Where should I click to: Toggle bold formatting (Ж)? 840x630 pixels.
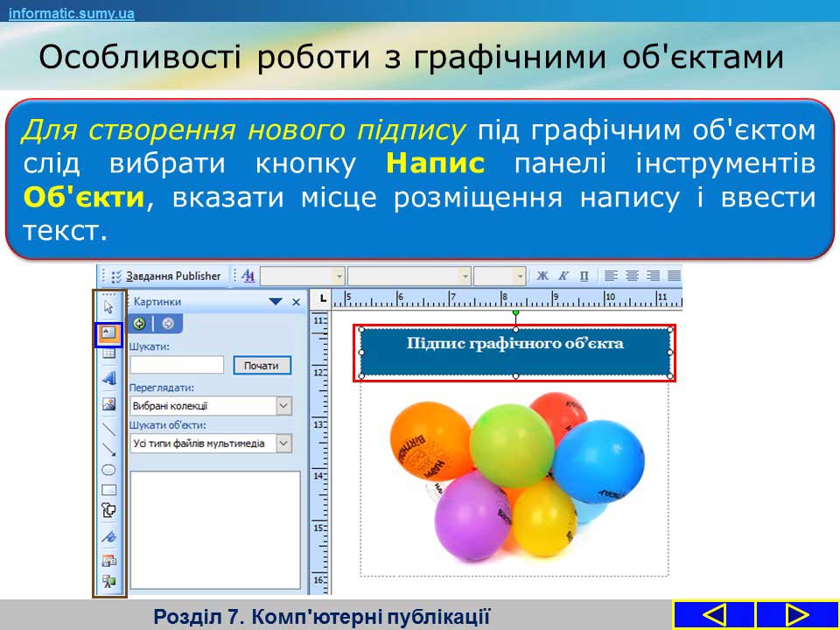(542, 276)
